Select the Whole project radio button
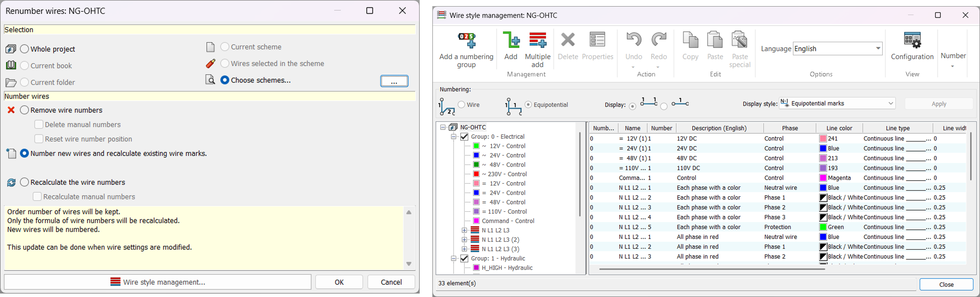Viewport: 980px width, 297px height. coord(24,49)
